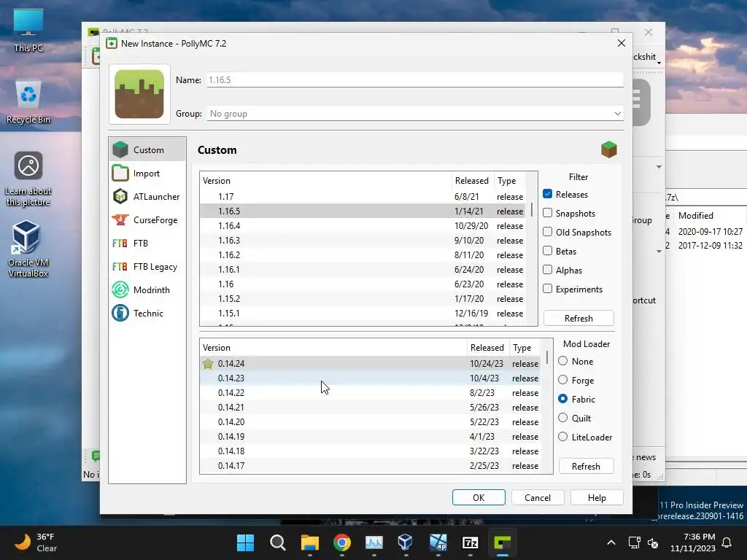The height and width of the screenshot is (560, 747).
Task: Choose the FTB Legacy source
Action: point(147,266)
